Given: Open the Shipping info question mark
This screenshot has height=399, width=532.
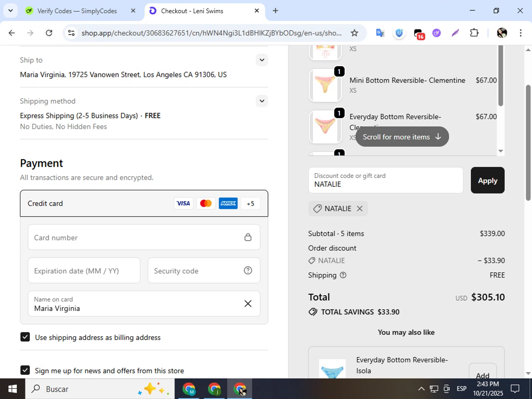Looking at the screenshot, I should tap(343, 275).
